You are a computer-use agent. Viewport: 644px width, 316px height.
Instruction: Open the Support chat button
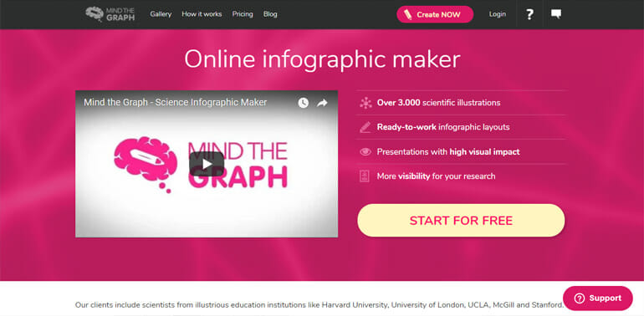coord(598,298)
